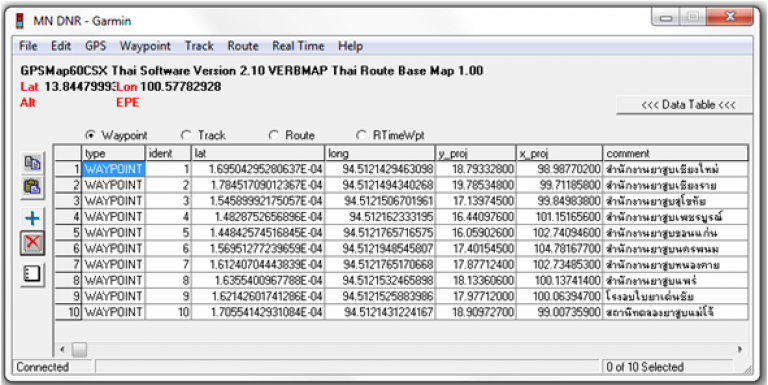Viewport: 768px width, 385px height.
Task: Add a new record with plus icon
Action: (32, 218)
